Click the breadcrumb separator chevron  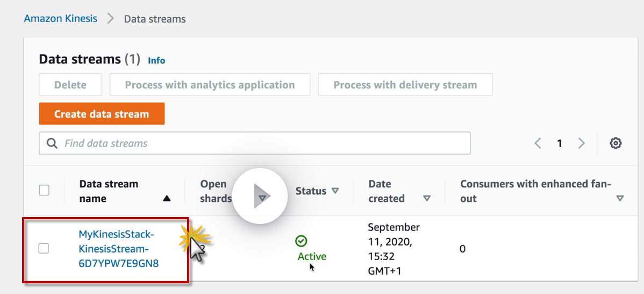click(111, 19)
